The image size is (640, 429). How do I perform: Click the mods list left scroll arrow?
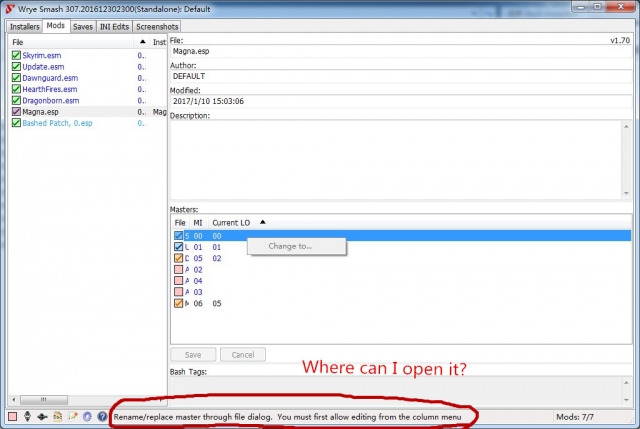(x=14, y=400)
